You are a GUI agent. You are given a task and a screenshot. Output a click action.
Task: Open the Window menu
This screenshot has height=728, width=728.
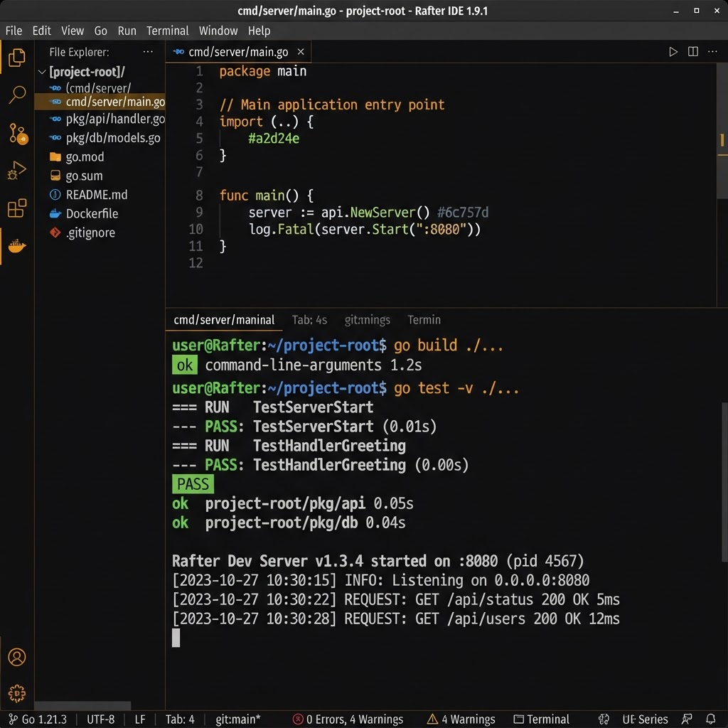coord(218,31)
